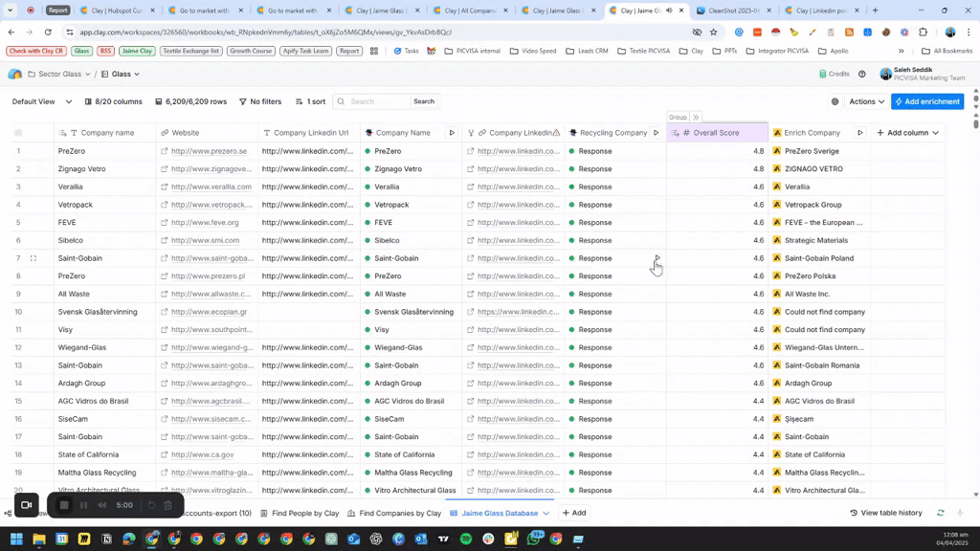Toggle the eye-slash icon in address bar

(x=697, y=32)
